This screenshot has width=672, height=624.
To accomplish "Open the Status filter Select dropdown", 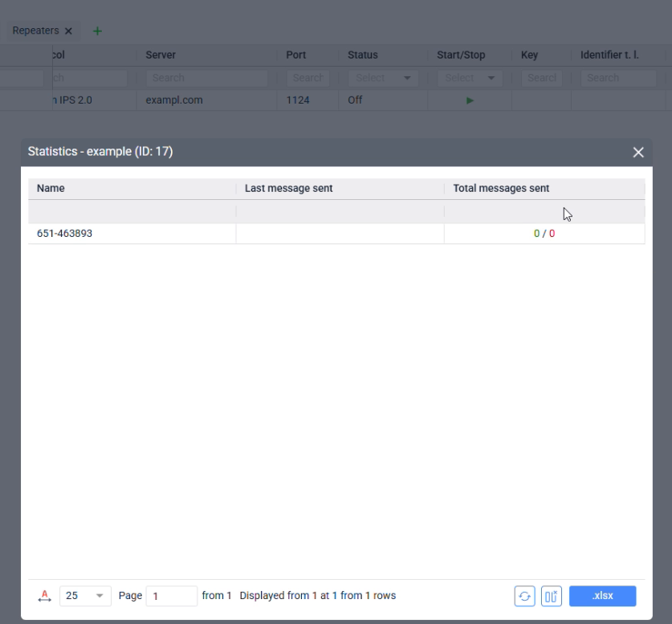I will pos(383,78).
